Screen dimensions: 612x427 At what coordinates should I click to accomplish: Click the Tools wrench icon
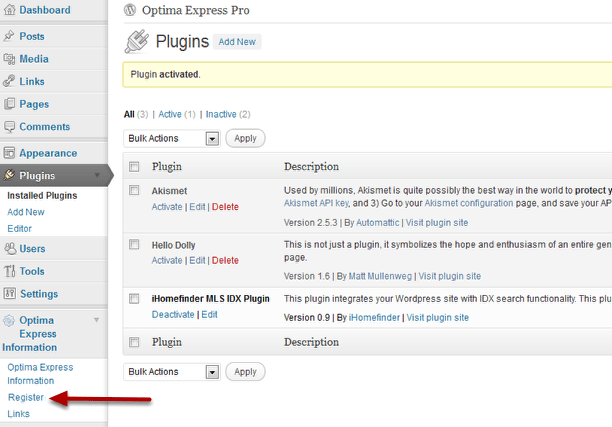[x=10, y=271]
